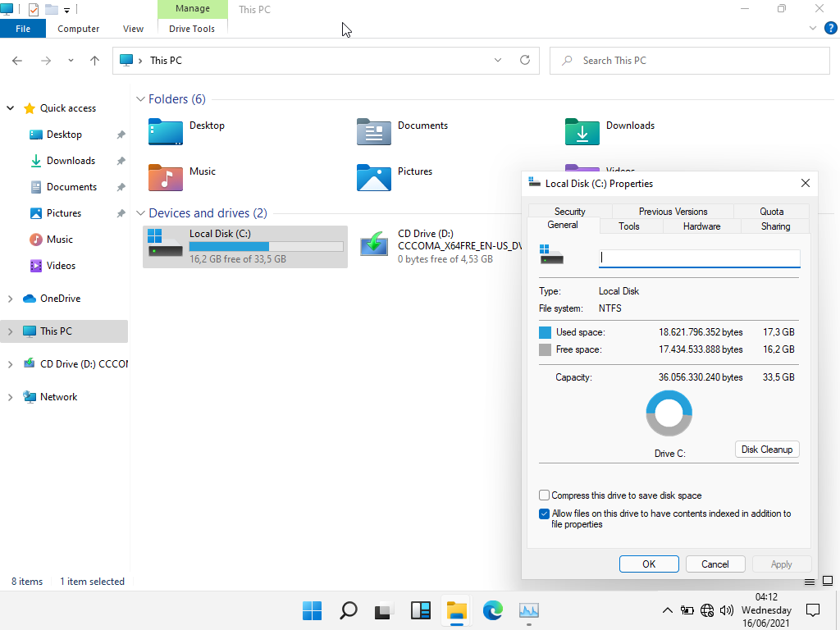The height and width of the screenshot is (630, 840).
Task: Open the network globe tray icon
Action: pos(707,610)
